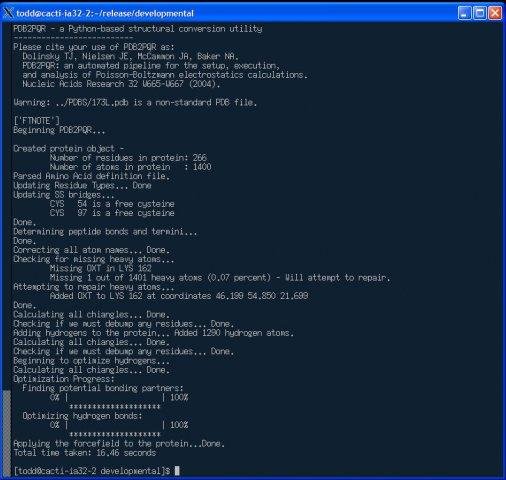This screenshot has width=506, height=480.
Task: Click the 'Finding potential bonding partners:' line
Action: click(x=103, y=388)
